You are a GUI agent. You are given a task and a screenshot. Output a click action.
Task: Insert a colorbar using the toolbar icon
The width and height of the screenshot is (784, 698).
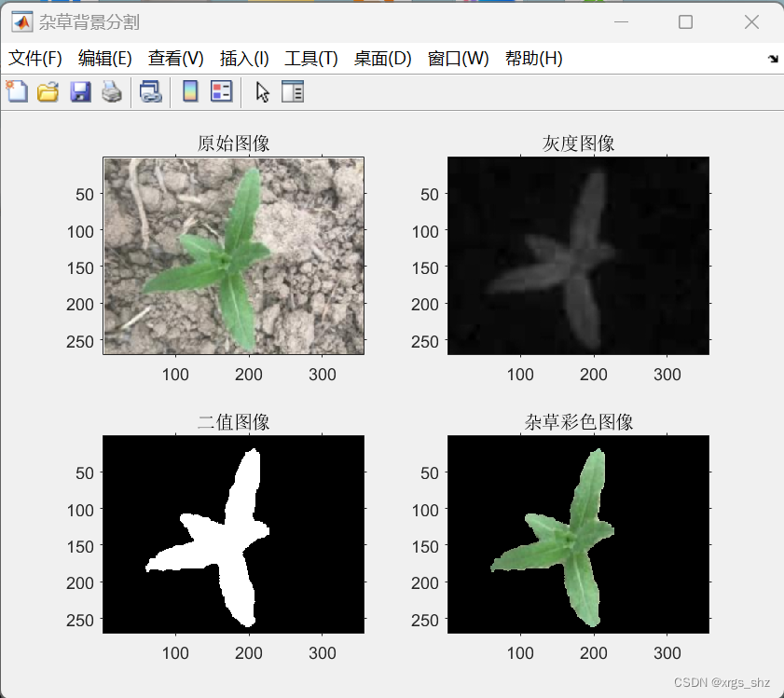click(x=190, y=91)
